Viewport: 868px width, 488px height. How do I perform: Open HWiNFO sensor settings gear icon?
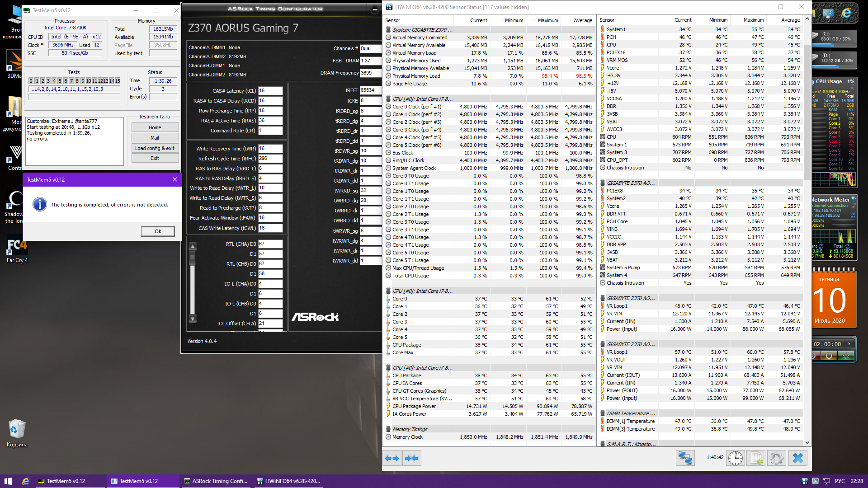[777, 458]
